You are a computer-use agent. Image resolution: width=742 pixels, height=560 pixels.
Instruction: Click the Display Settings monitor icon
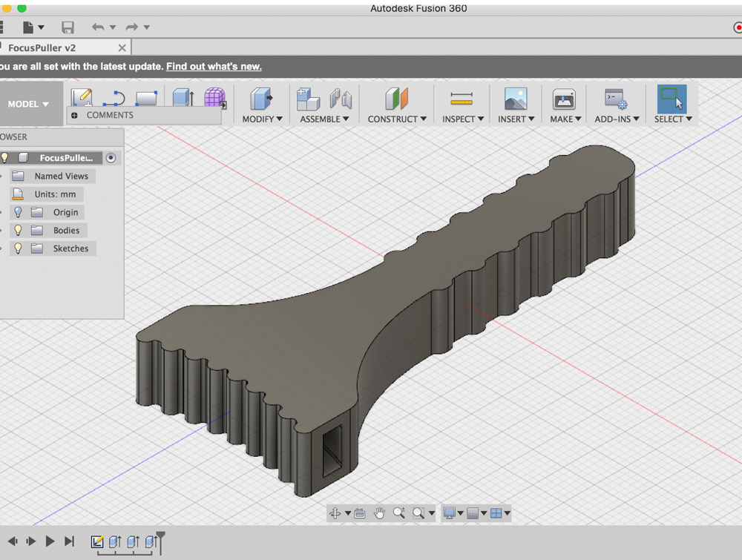pos(449,513)
